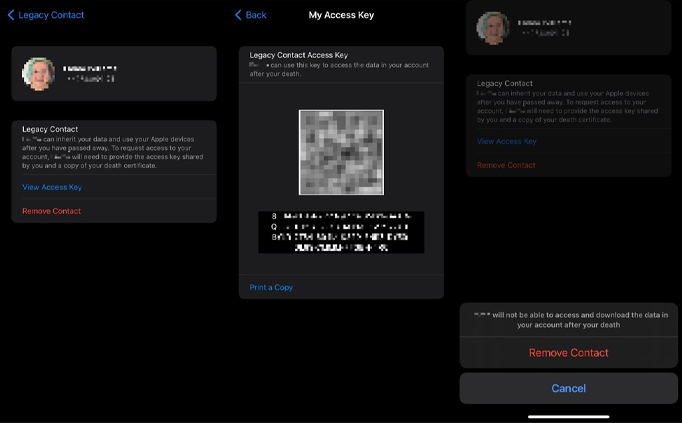Tap the contact avatar in the left screen

37,73
